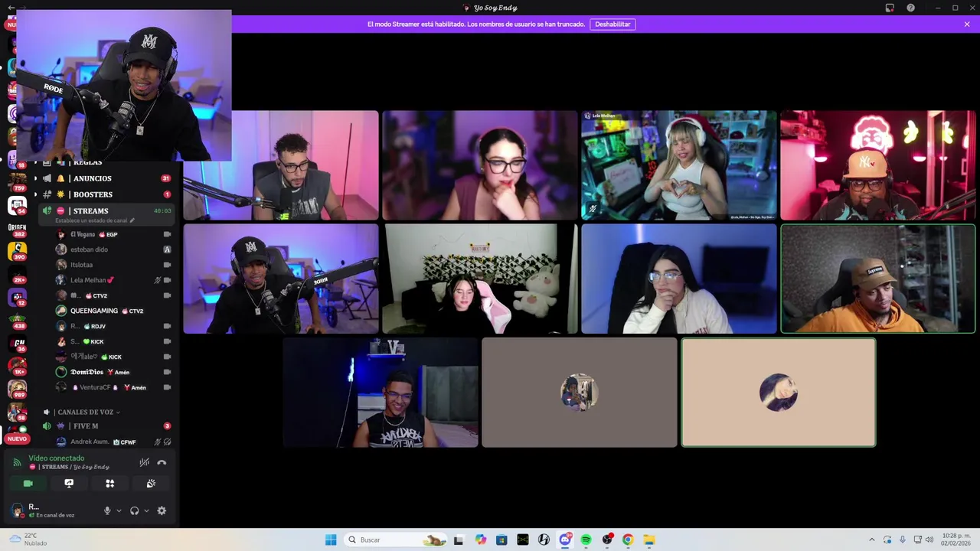
Task: Open Google Chrome from the taskbar
Action: coord(628,540)
